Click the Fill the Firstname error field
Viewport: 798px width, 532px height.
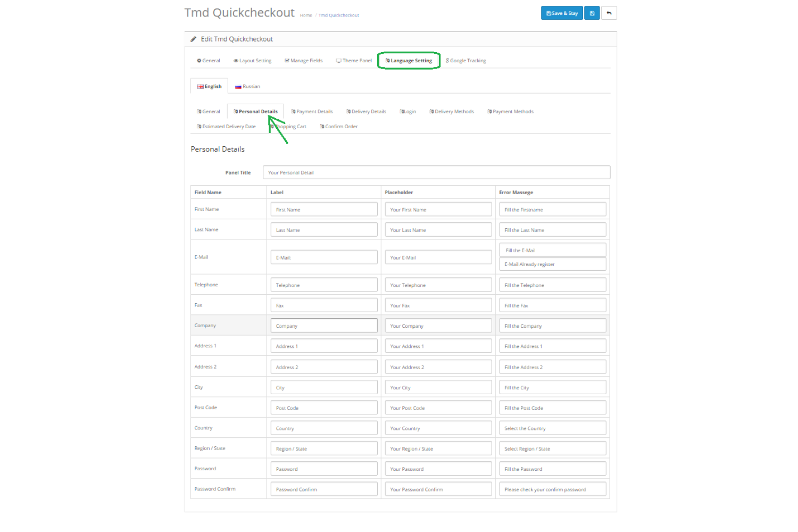[x=553, y=209]
